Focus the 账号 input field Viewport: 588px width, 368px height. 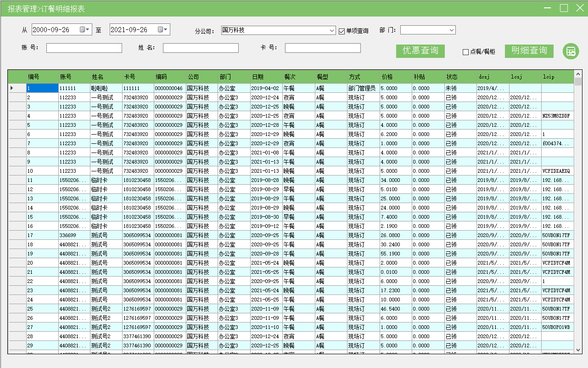point(84,48)
